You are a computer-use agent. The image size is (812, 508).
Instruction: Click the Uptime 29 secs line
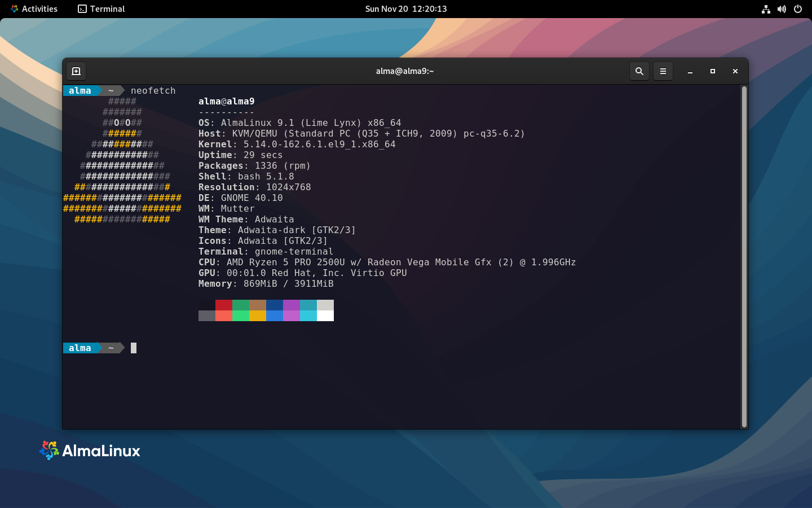pyautogui.click(x=241, y=155)
